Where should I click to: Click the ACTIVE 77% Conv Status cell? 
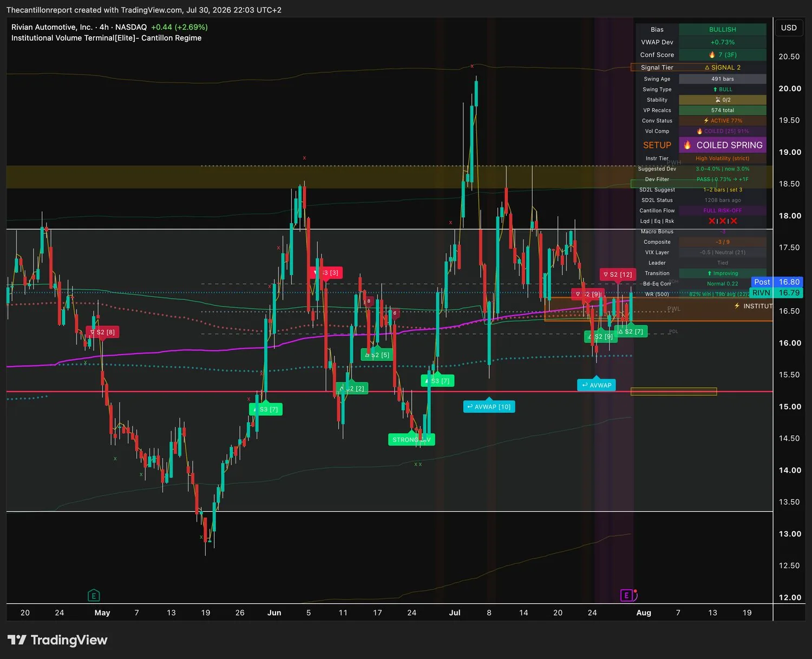pos(723,121)
